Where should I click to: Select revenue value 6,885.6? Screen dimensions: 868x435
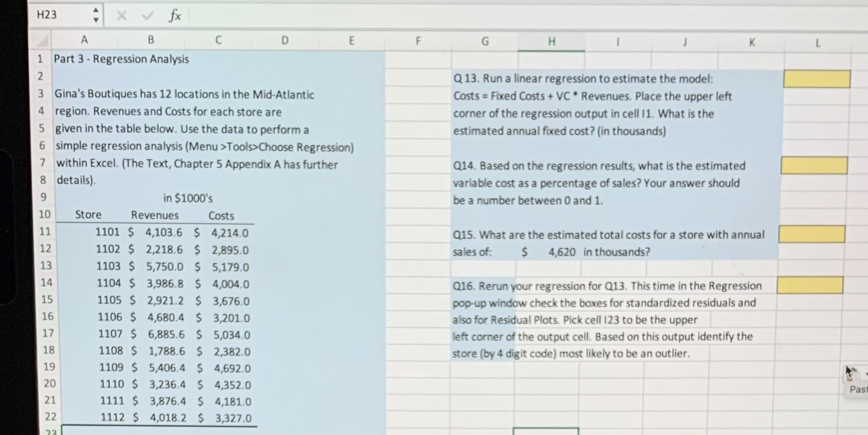click(167, 334)
